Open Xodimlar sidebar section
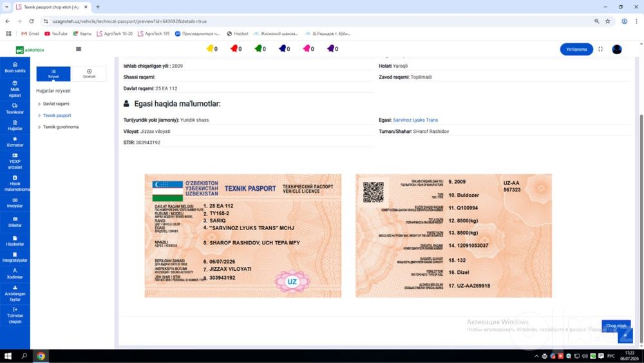Viewport: 644px width, 363px height. (x=15, y=274)
